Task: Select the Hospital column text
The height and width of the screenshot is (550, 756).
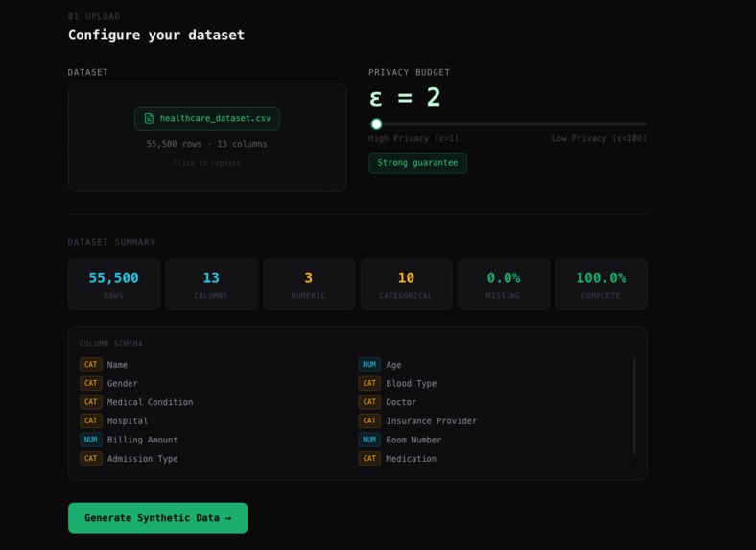Action: pos(128,421)
